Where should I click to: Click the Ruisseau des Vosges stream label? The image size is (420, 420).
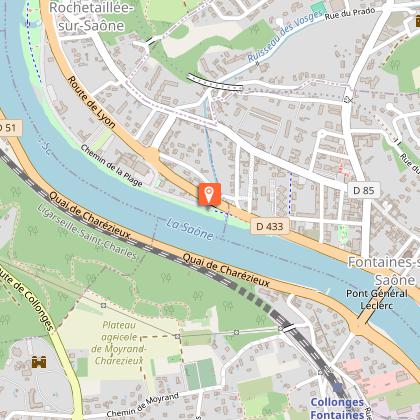[x=285, y=36]
